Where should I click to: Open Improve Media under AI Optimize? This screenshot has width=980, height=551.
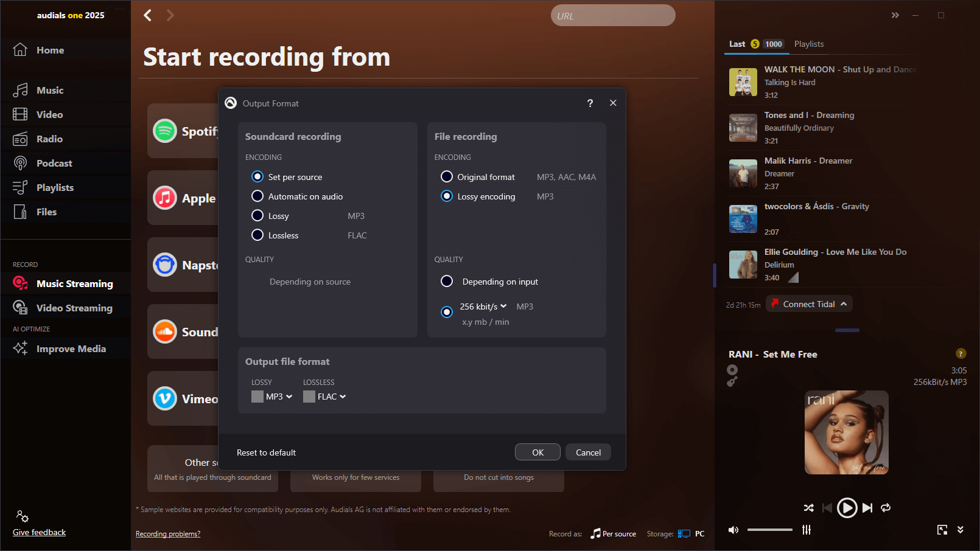71,348
